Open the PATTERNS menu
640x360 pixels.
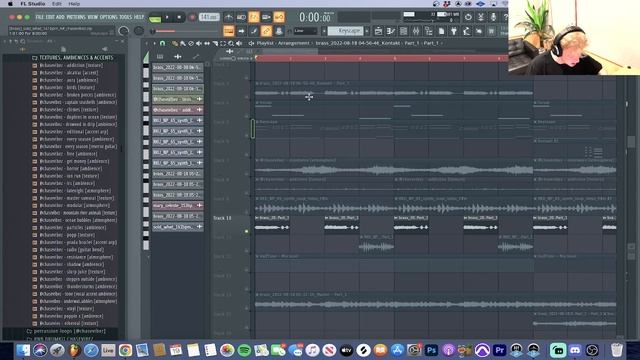coord(76,17)
